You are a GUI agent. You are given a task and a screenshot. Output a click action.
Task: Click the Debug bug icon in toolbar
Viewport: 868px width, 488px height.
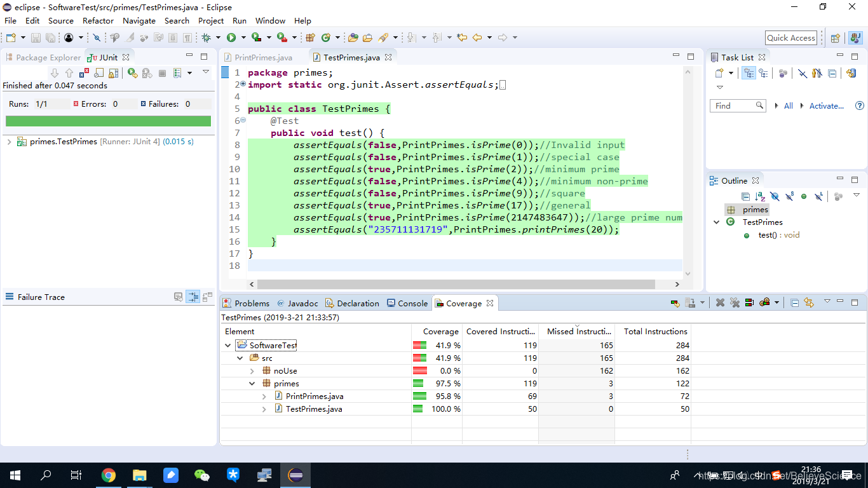[206, 37]
